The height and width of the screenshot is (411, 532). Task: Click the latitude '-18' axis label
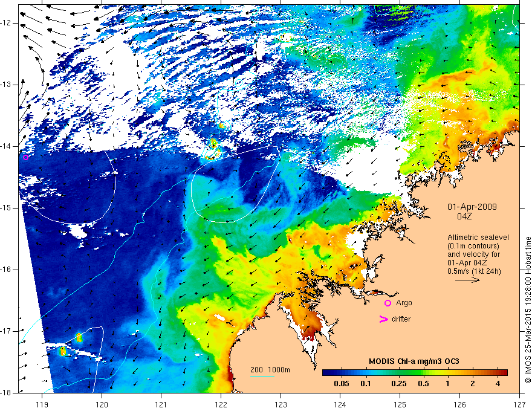pos(7,393)
